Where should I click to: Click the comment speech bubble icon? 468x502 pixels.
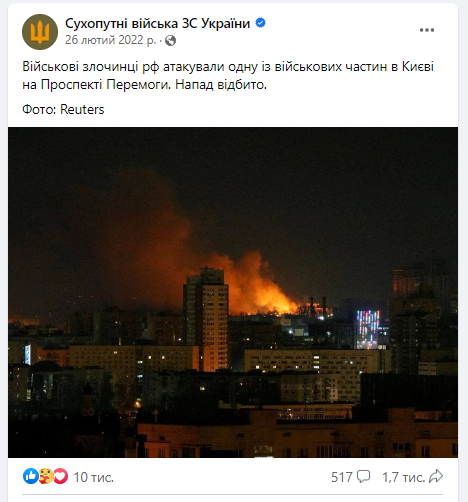pyautogui.click(x=363, y=476)
